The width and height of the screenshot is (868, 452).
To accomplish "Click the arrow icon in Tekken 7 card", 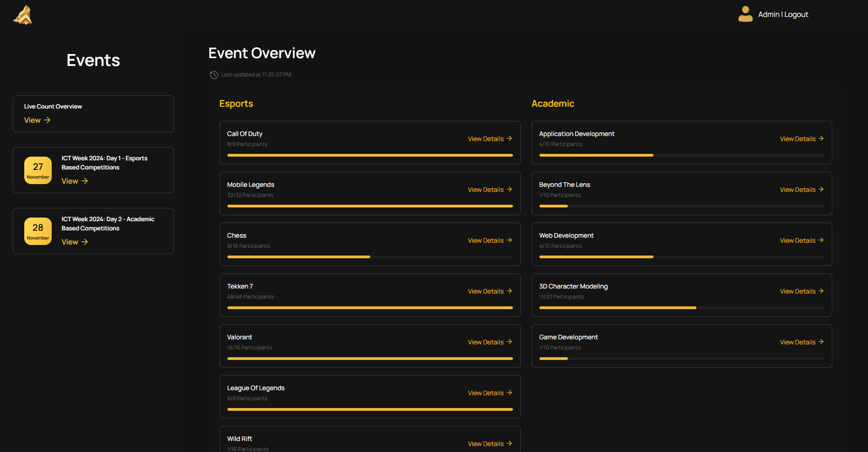I will tap(509, 291).
